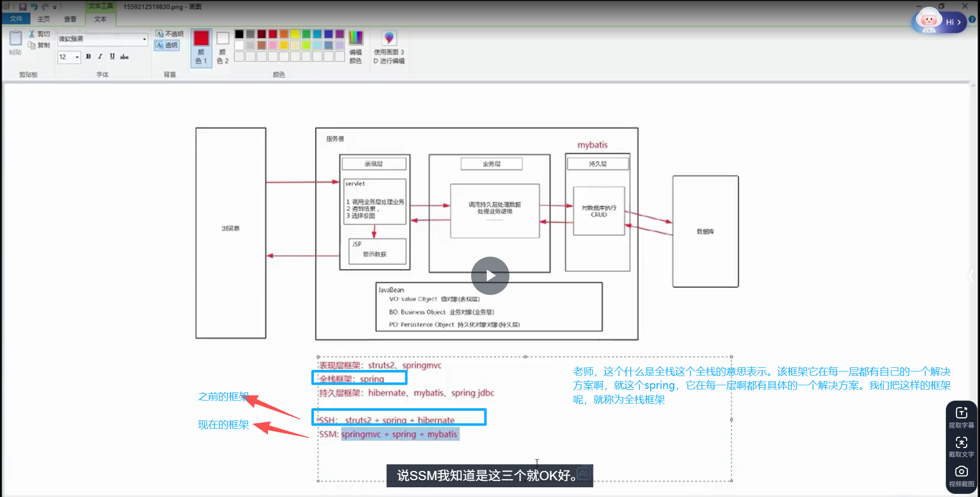Click the text 全栈框架: spring

pos(352,379)
